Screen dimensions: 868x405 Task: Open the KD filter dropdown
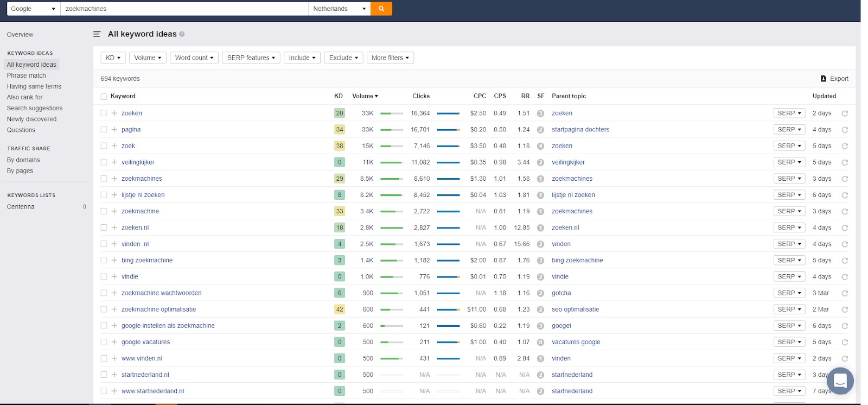(113, 58)
